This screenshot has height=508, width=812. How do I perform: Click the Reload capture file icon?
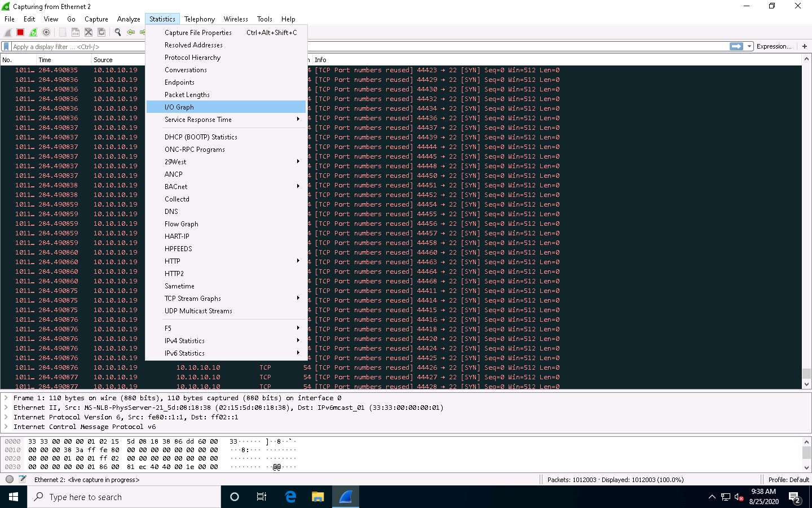pyautogui.click(x=101, y=33)
